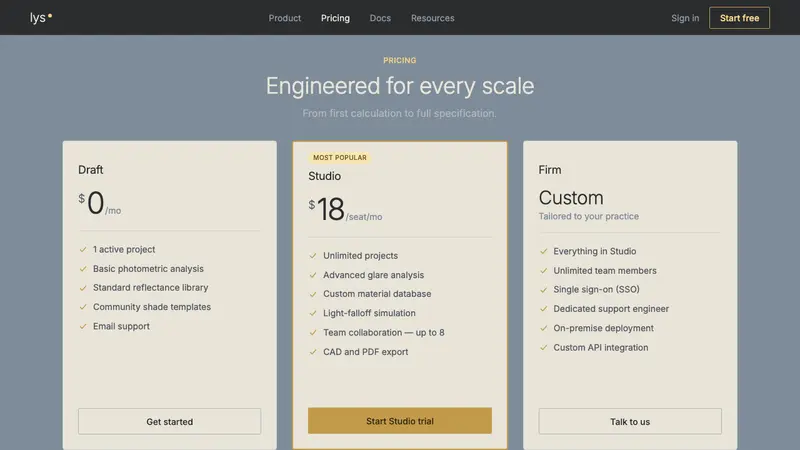Click the PRICING label above the heading
This screenshot has width=800, height=450.
399,60
